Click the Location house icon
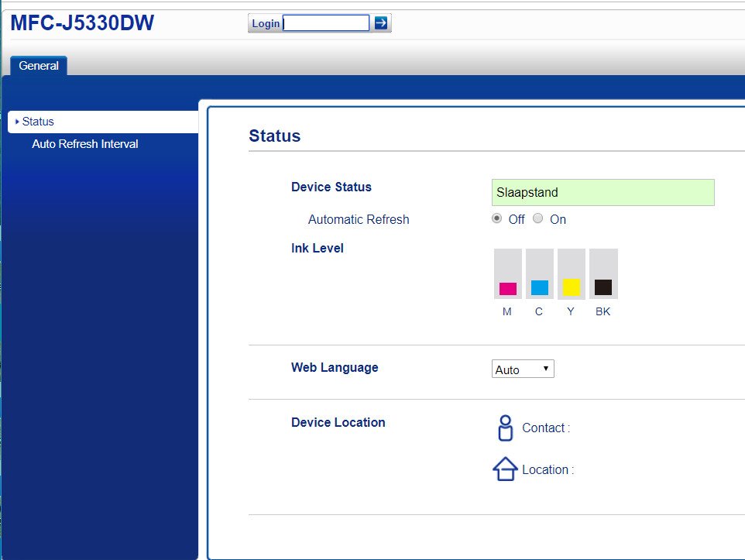The height and width of the screenshot is (560, 745). tap(505, 469)
